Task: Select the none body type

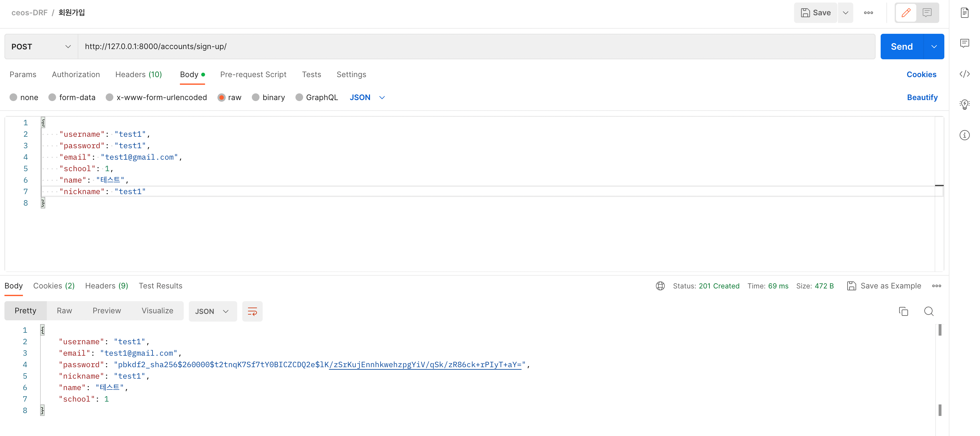Action: tap(24, 98)
